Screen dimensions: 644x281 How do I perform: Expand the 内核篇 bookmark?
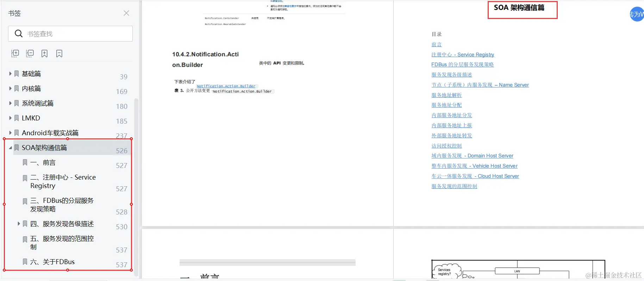coord(10,88)
